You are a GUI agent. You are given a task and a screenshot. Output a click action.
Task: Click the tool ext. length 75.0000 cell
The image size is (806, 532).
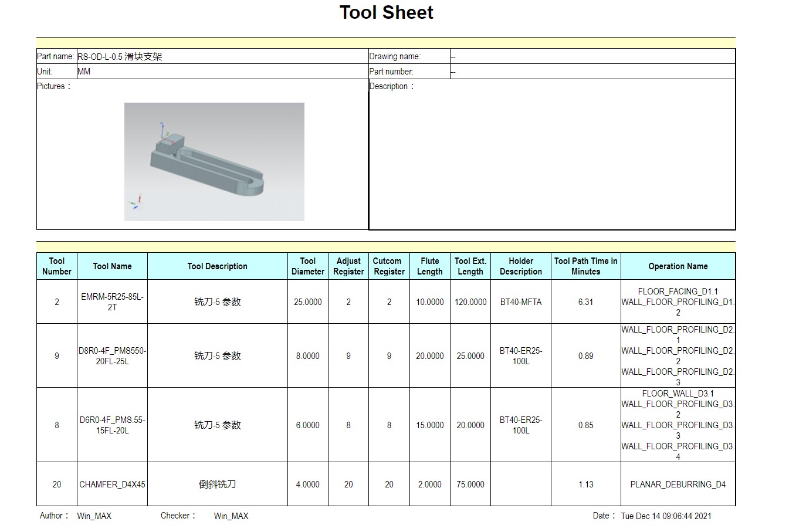click(x=470, y=484)
